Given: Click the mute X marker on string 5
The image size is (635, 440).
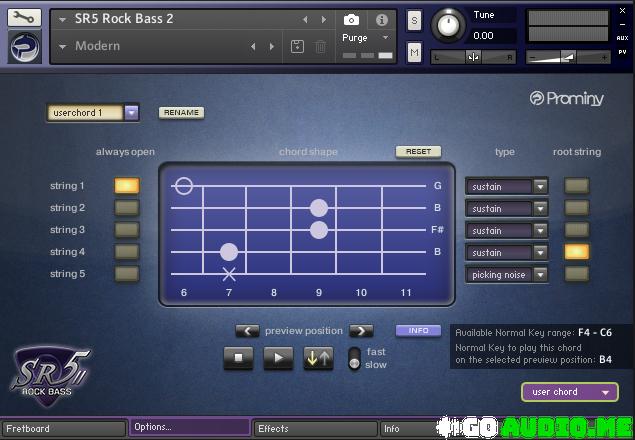Looking at the screenshot, I should pyautogui.click(x=229, y=274).
